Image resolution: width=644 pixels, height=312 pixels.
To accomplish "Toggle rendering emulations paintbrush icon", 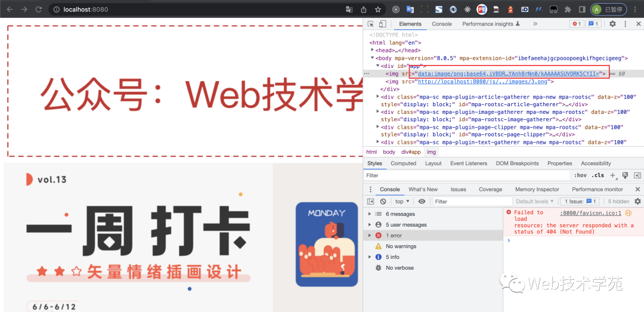I will coord(625,175).
